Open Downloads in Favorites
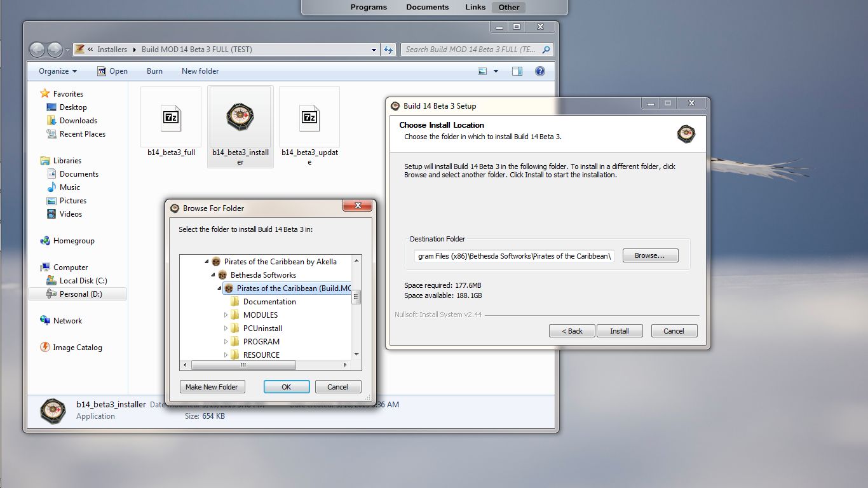This screenshot has width=868, height=488. click(x=78, y=121)
